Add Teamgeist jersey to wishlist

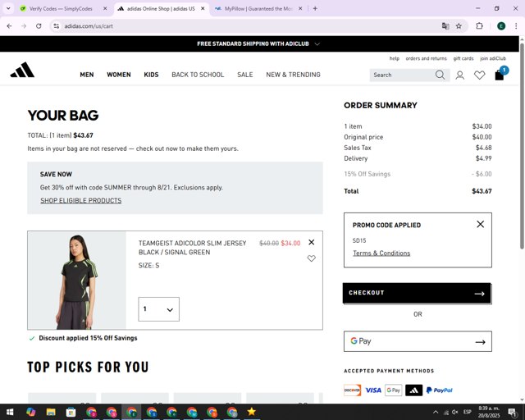click(x=312, y=258)
